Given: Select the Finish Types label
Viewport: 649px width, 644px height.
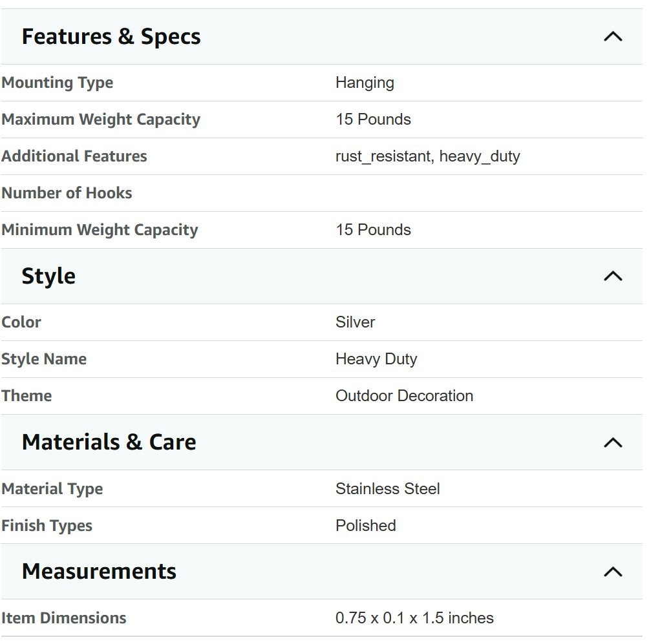Looking at the screenshot, I should [47, 526].
